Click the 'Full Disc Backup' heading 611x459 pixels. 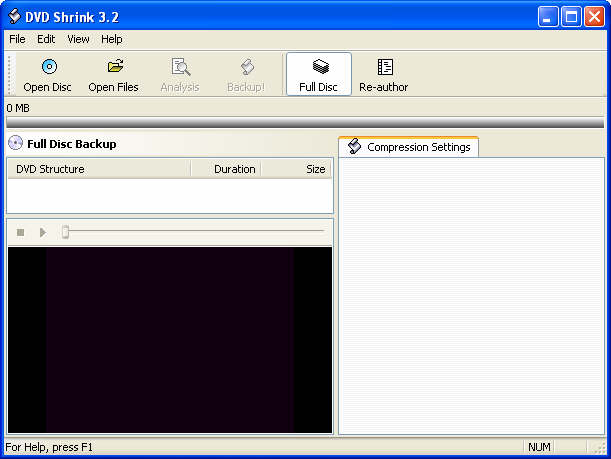[72, 144]
